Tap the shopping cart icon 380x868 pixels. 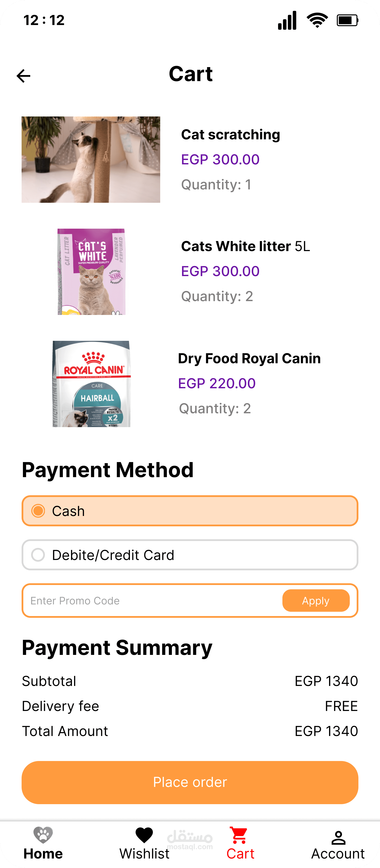pyautogui.click(x=239, y=835)
